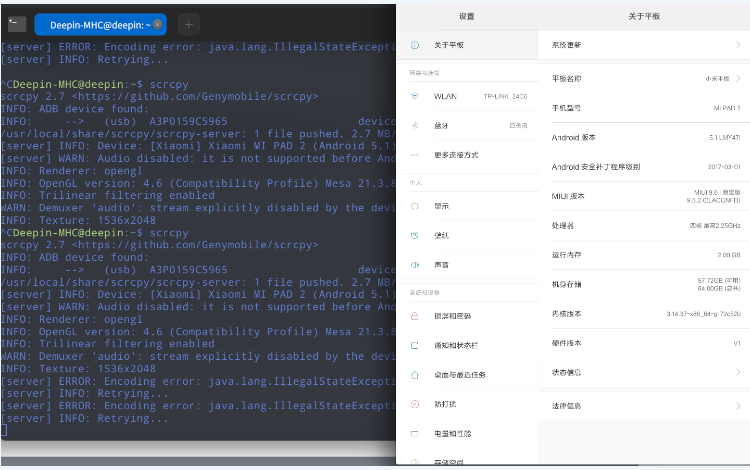The height and width of the screenshot is (470, 750).
Task: Expand 状态信息 chevron arrow
Action: coord(738,372)
